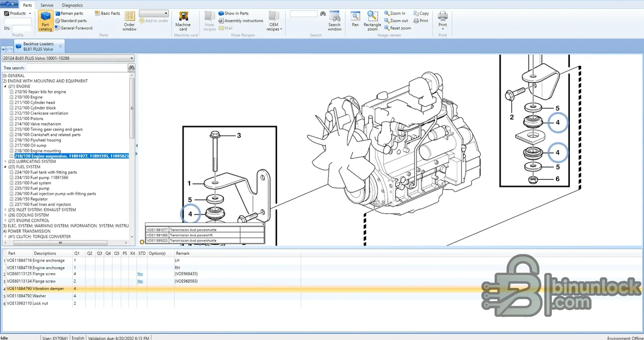This screenshot has width=644, height=340.
Task: Open Assembly instructions
Action: click(241, 21)
